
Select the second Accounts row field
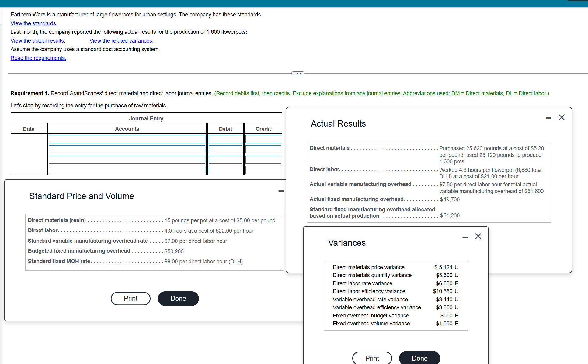click(x=127, y=149)
